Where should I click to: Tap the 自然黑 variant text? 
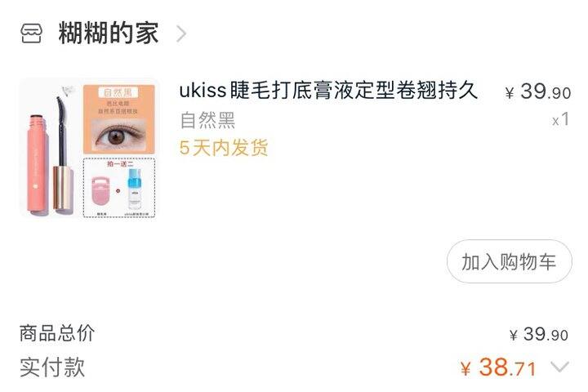coord(207,120)
